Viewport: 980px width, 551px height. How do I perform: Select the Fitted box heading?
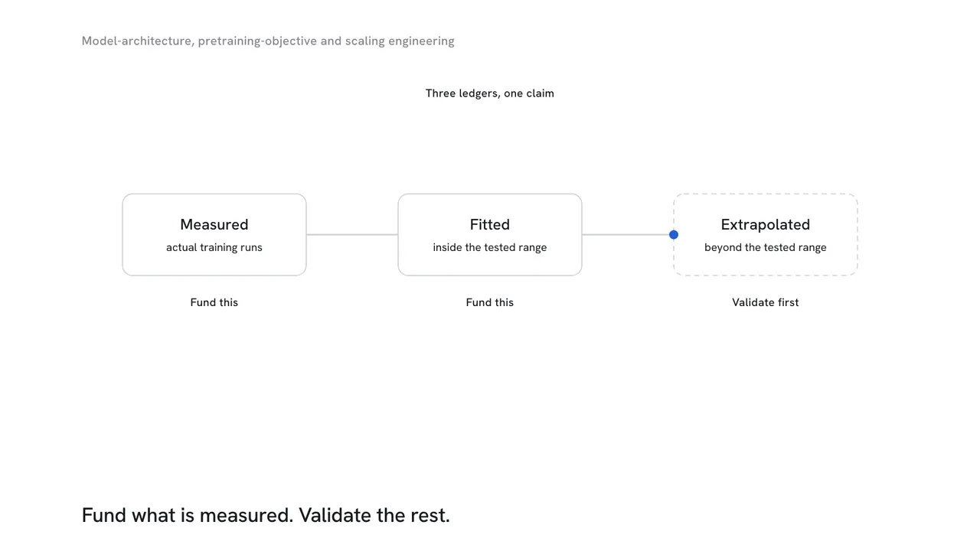click(x=490, y=224)
